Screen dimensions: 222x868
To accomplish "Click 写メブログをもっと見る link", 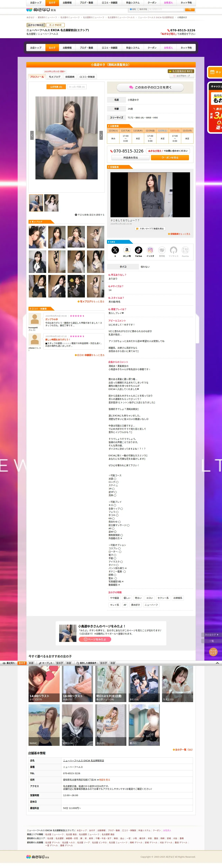I will (x=91, y=302).
